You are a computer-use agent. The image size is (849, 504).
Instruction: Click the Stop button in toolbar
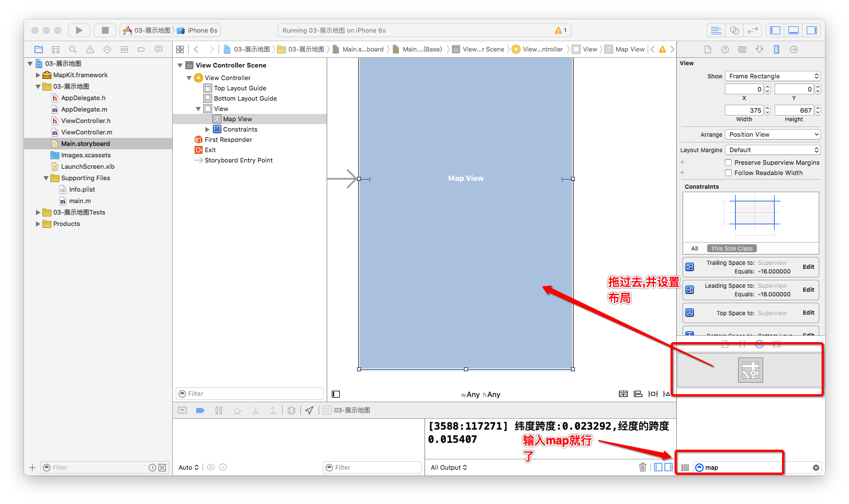(x=105, y=30)
